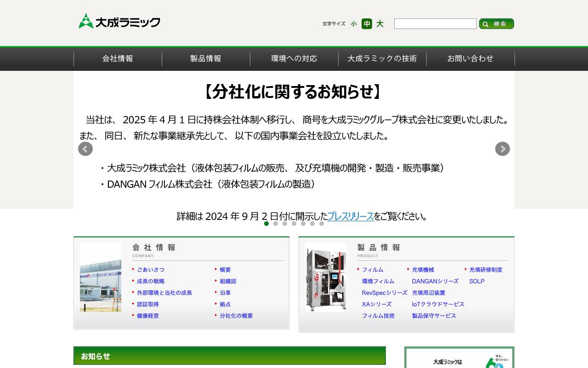Open the 会社情報 navigation menu
The height and width of the screenshot is (368, 588).
[118, 59]
